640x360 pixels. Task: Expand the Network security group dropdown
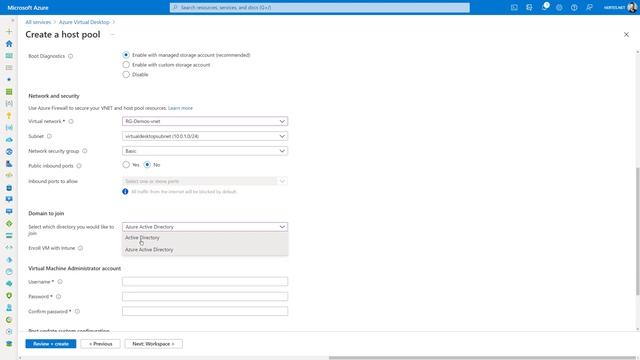[205, 151]
